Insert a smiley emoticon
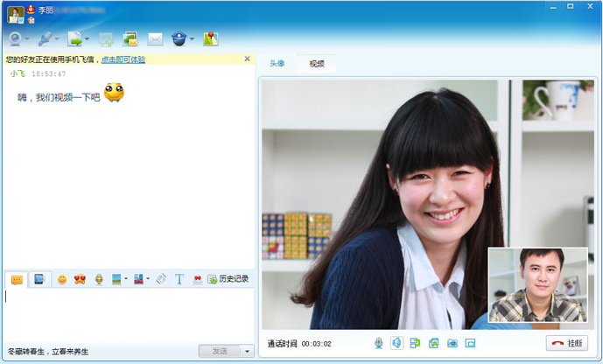The height and width of the screenshot is (364, 603). tap(62, 279)
